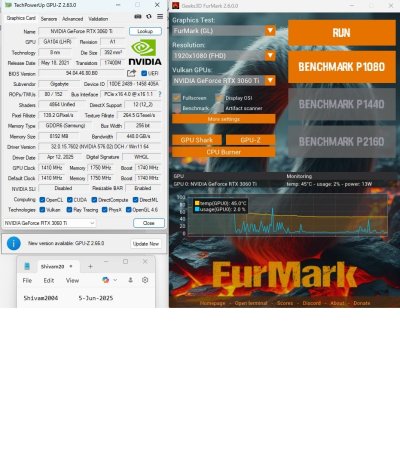400x464 pixels.
Task: Click the Bus Interface question mark icon
Action: pyautogui.click(x=160, y=94)
